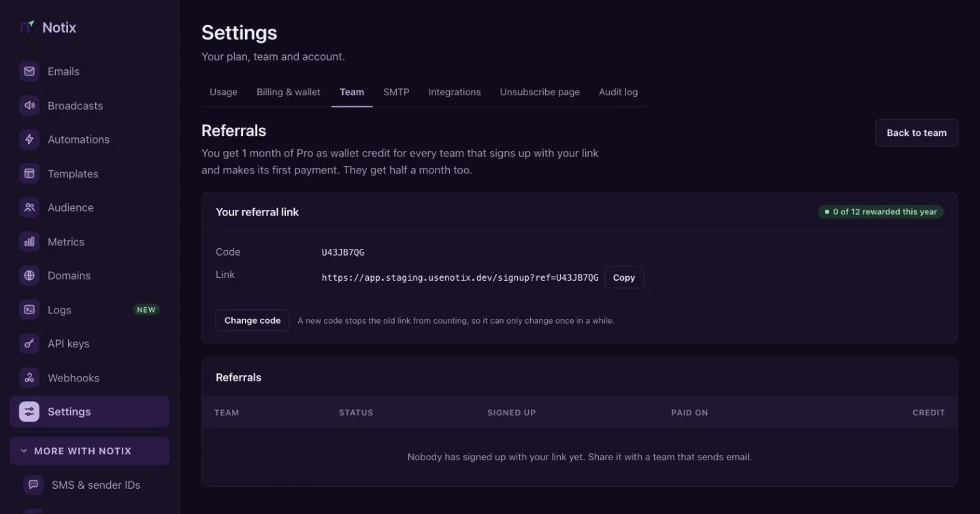Click the referral code U43JB7QG value

(x=343, y=252)
